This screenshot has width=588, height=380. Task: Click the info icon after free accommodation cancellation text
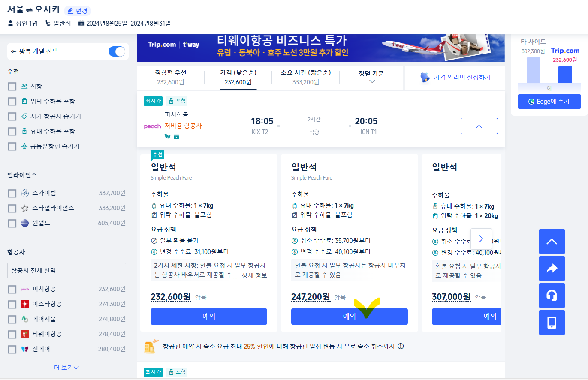(x=401, y=346)
